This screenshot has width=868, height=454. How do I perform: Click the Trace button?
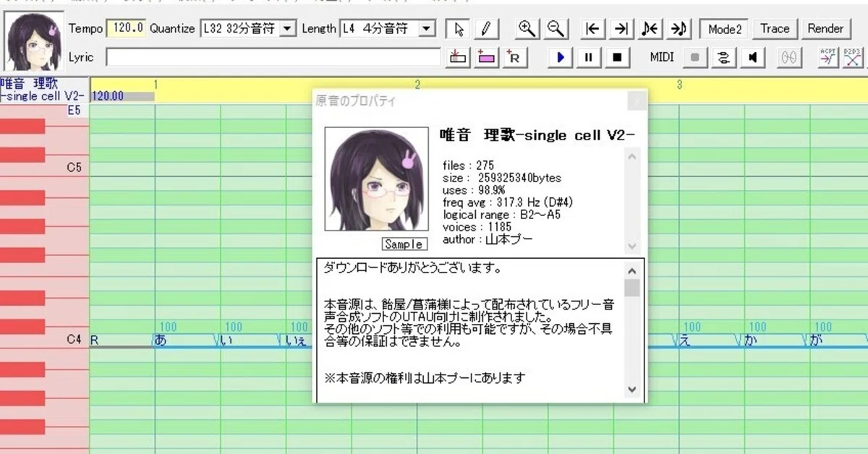pos(775,29)
